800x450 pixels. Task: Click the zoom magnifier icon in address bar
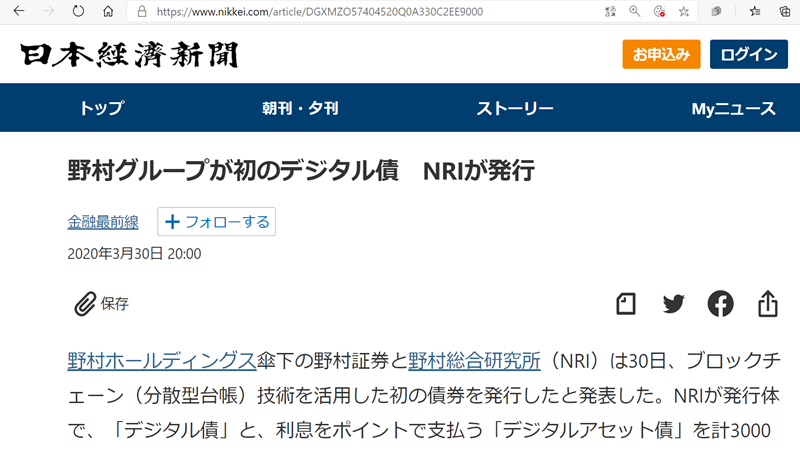pyautogui.click(x=635, y=11)
